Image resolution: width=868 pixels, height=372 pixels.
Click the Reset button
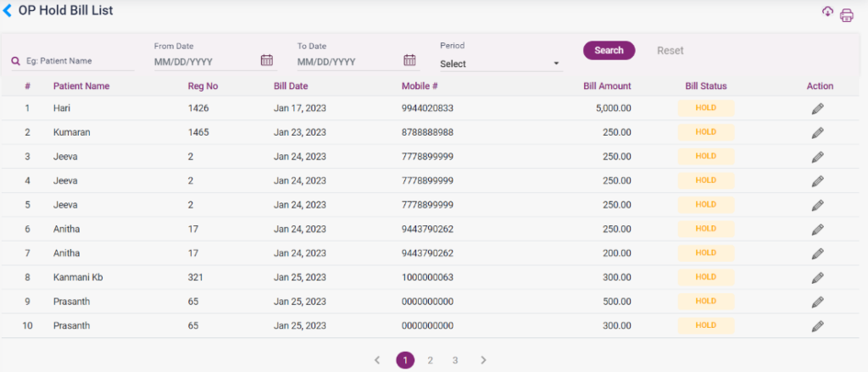[x=670, y=51]
